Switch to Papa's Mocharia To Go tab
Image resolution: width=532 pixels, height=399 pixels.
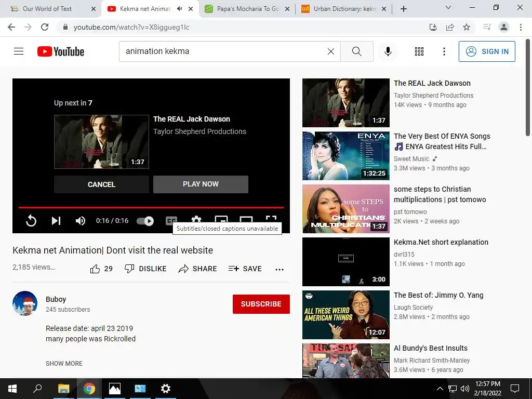pos(247,9)
